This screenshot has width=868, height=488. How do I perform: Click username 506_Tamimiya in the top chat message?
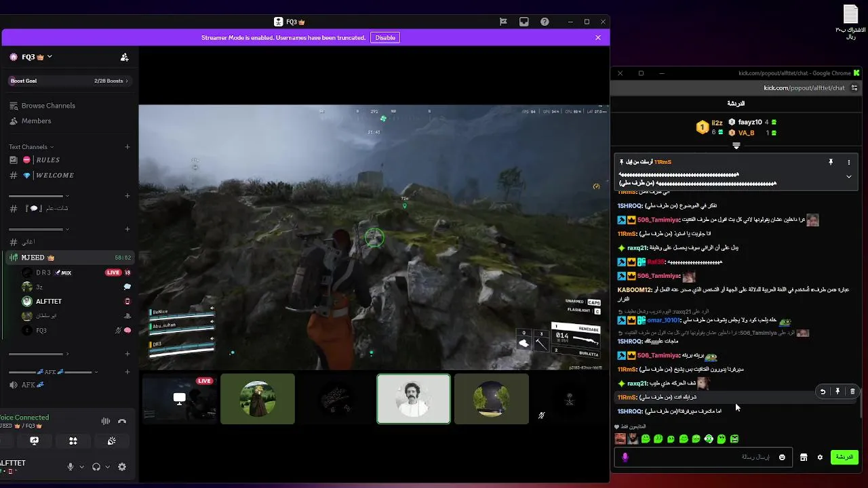[658, 220]
